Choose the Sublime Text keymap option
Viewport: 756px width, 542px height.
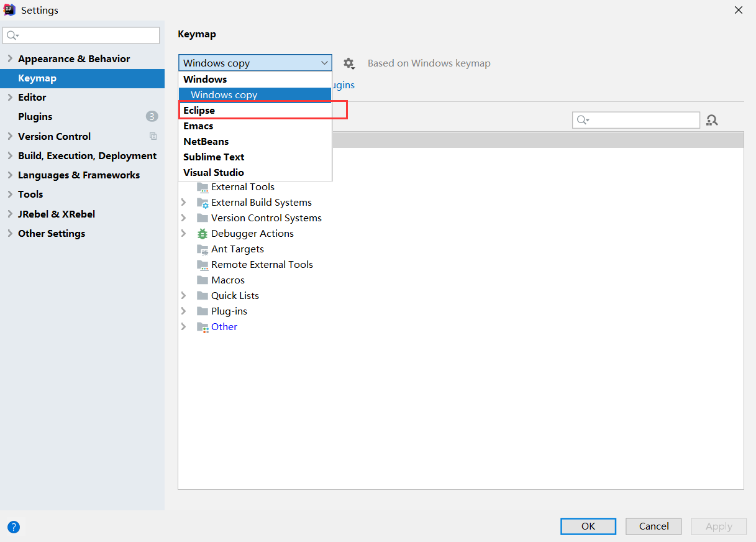pyautogui.click(x=255, y=157)
